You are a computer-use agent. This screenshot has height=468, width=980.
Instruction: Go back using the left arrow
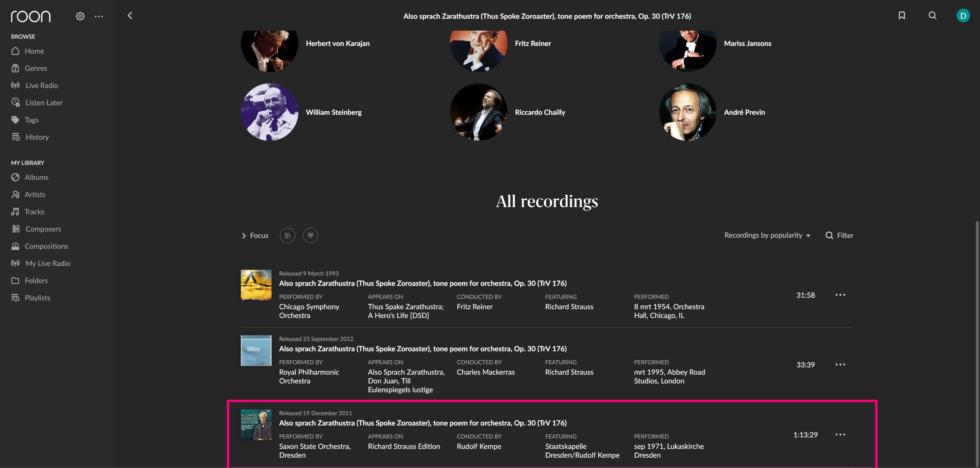tap(130, 15)
